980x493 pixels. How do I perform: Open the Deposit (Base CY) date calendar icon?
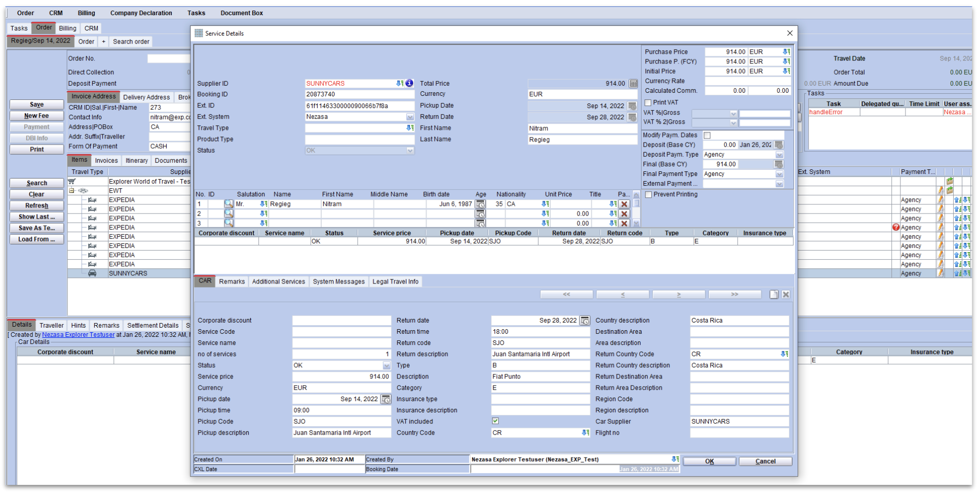pyautogui.click(x=779, y=145)
